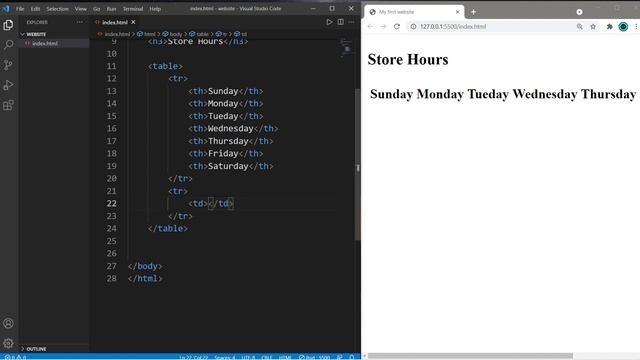
Task: Click the Wednesday text on line 16
Action: pos(231,129)
